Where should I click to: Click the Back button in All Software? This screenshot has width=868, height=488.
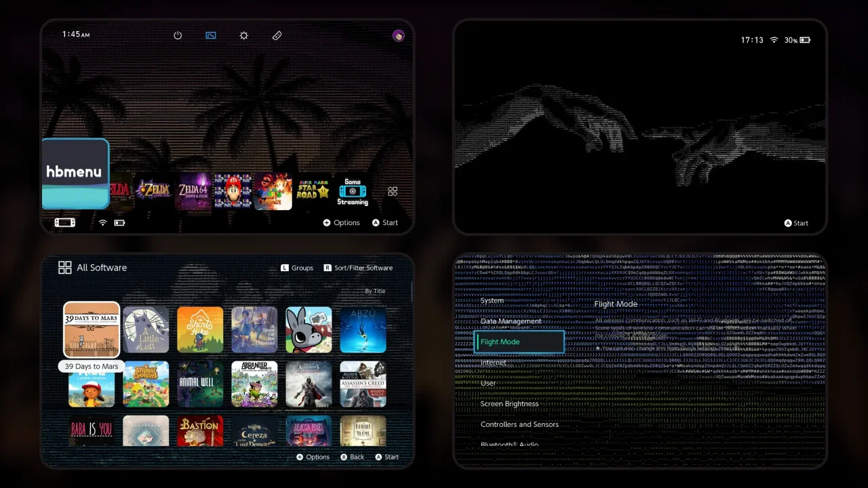(x=352, y=457)
